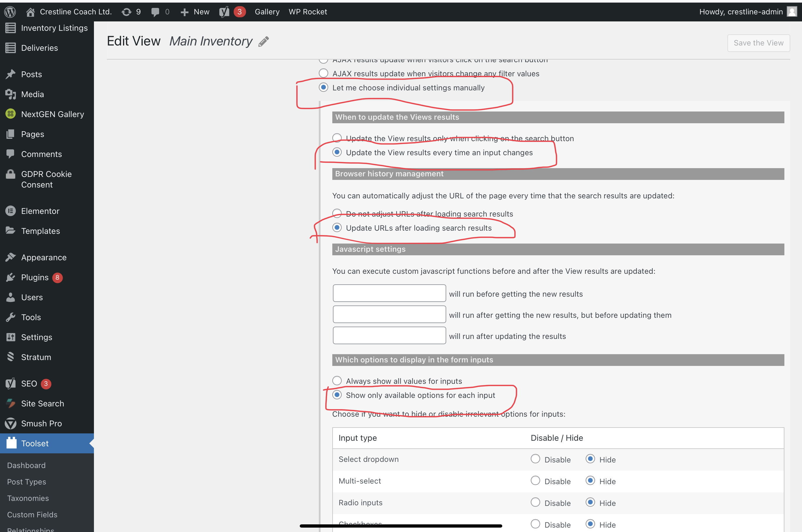Open the comments bubble icon in admin bar
This screenshot has height=532, width=802.
[156, 12]
